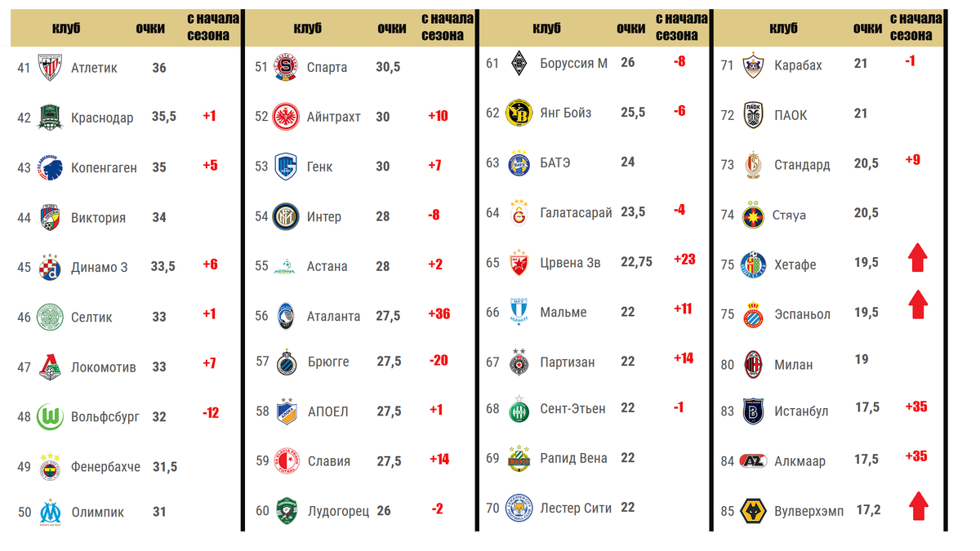Select the Милан club badge

753,364
